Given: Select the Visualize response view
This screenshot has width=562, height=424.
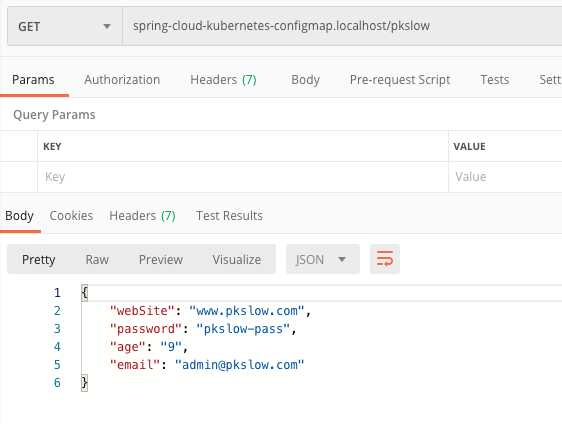Looking at the screenshot, I should click(237, 259).
